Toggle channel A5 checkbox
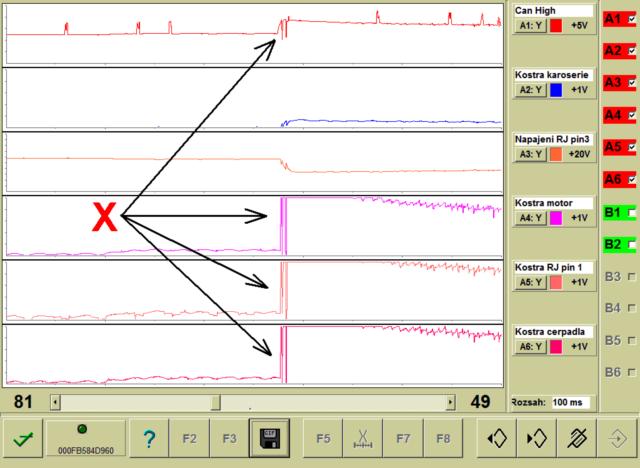The image size is (640, 468). (632, 146)
